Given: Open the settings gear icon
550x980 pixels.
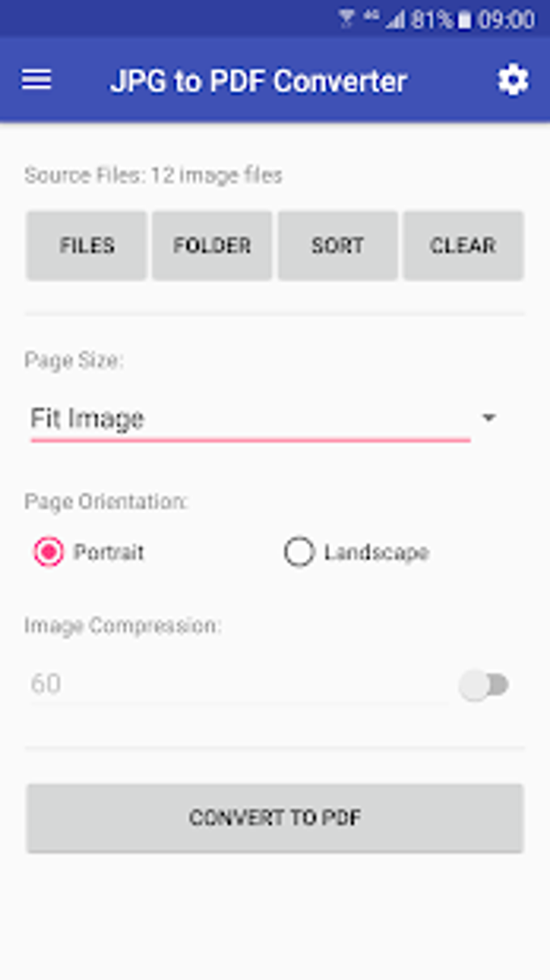Looking at the screenshot, I should tap(513, 80).
